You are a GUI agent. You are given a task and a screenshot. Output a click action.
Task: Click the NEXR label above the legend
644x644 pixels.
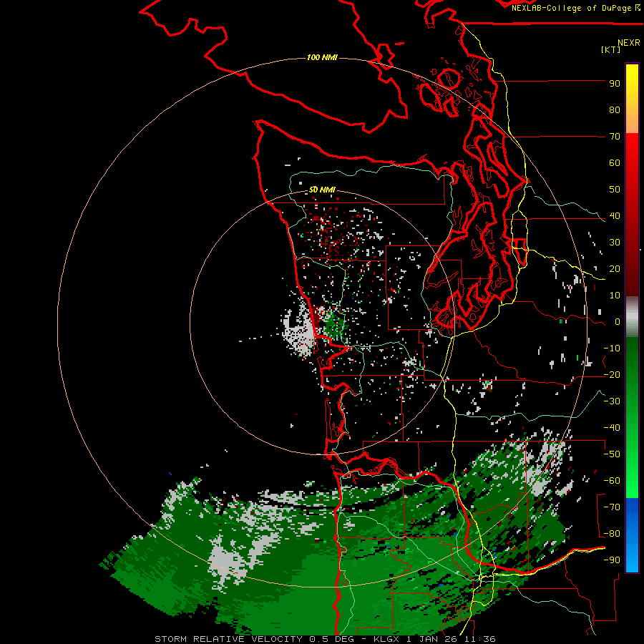(x=629, y=43)
